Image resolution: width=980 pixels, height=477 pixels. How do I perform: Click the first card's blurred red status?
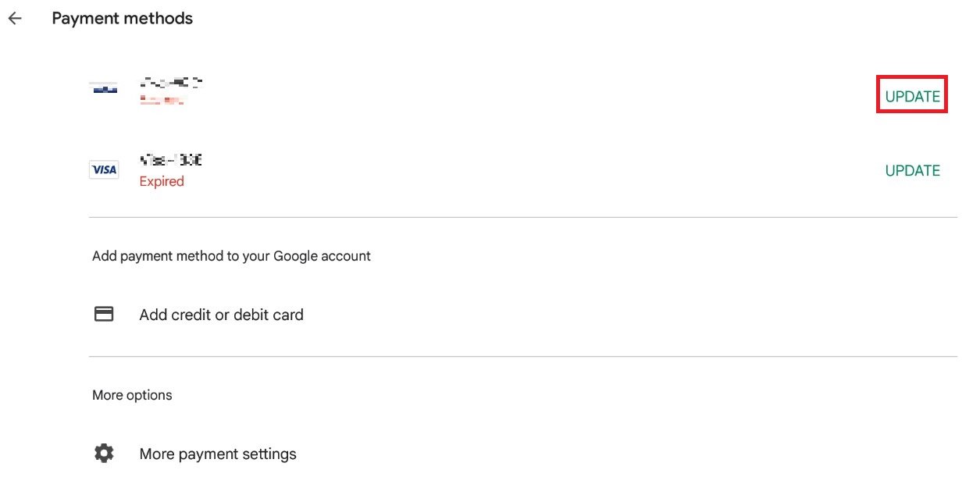[162, 100]
